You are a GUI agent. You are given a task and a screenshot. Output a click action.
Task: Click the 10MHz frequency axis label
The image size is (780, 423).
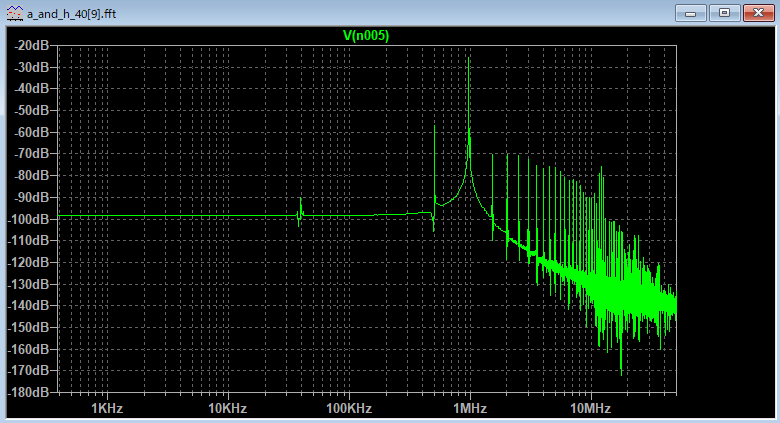tap(590, 409)
